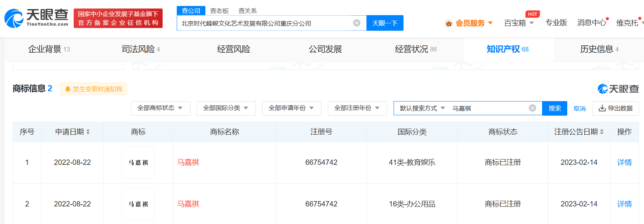
Task: Expand the 全部注册年份 filter dropdown
Action: pyautogui.click(x=357, y=108)
